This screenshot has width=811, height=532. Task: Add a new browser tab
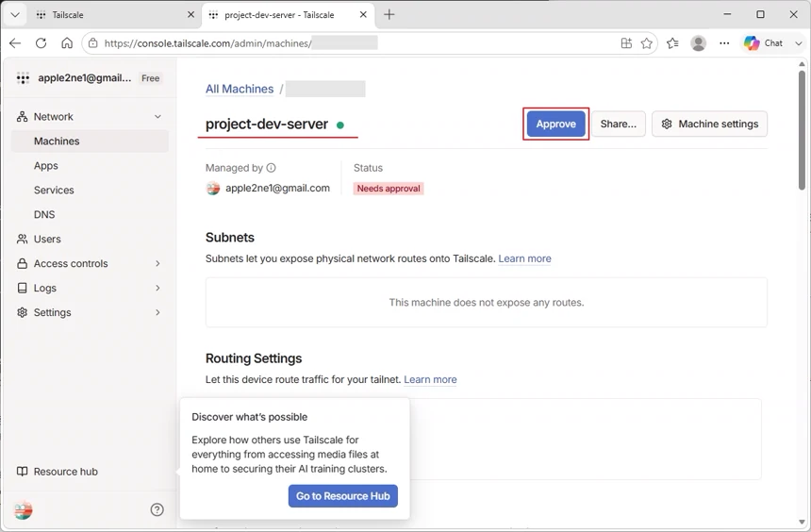coord(389,14)
